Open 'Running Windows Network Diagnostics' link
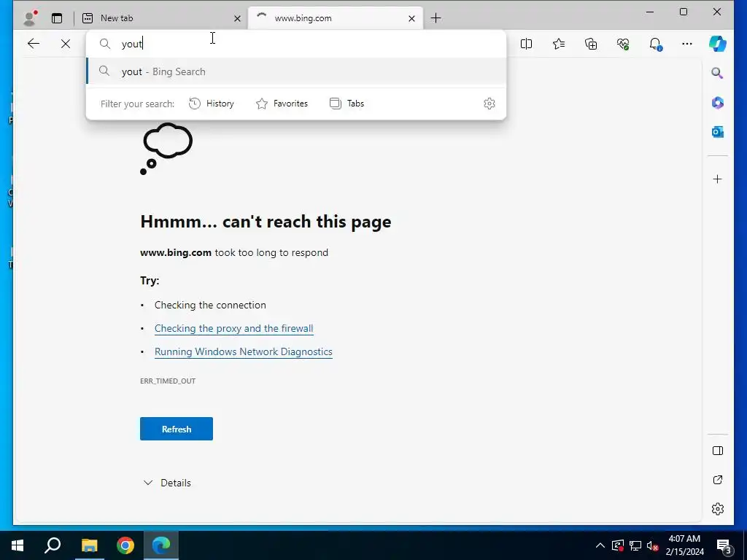Image resolution: width=747 pixels, height=560 pixels. click(244, 352)
